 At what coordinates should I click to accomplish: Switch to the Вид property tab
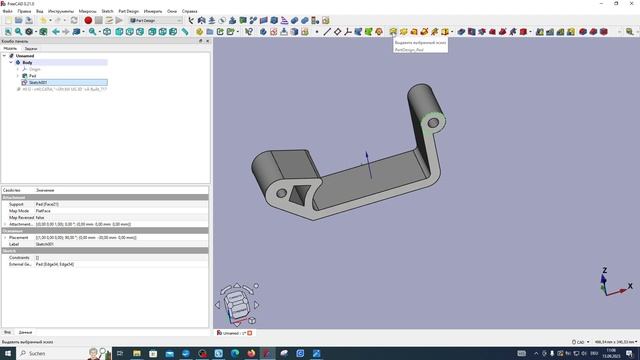click(x=7, y=332)
